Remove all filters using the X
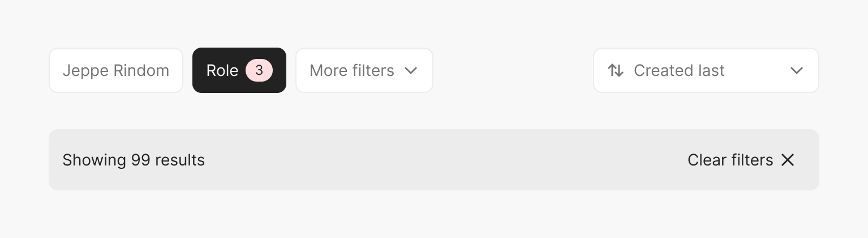This screenshot has width=868, height=238. pos(788,160)
